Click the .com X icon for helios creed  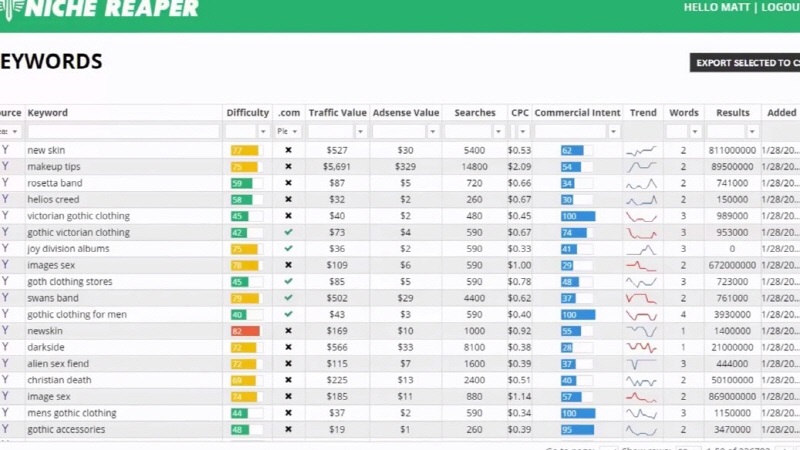coord(288,199)
